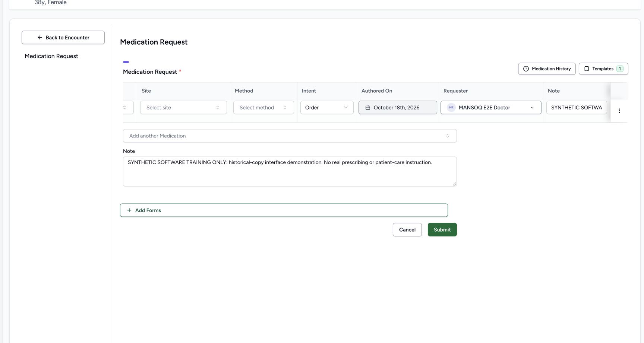Open the Select site dropdown
Image resolution: width=644 pixels, height=343 pixels.
[183, 108]
